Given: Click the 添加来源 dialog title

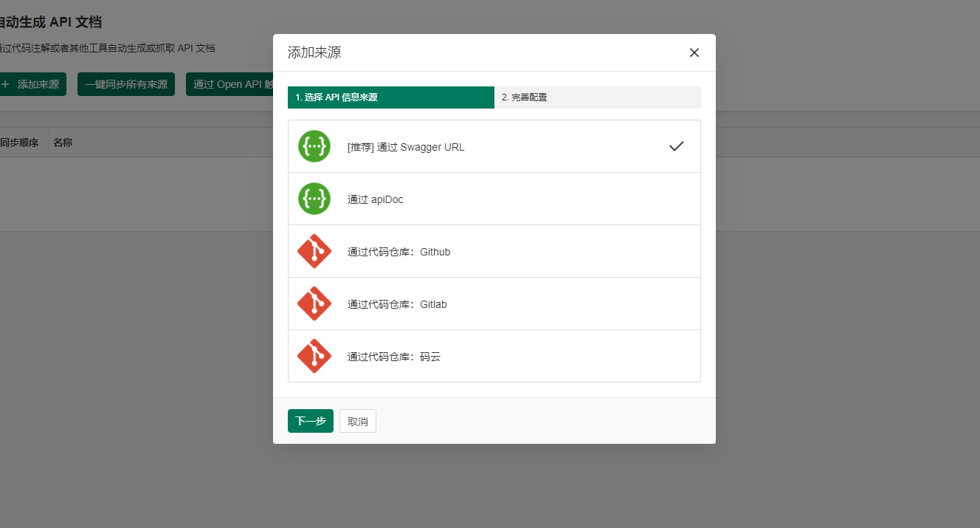Looking at the screenshot, I should (x=314, y=52).
